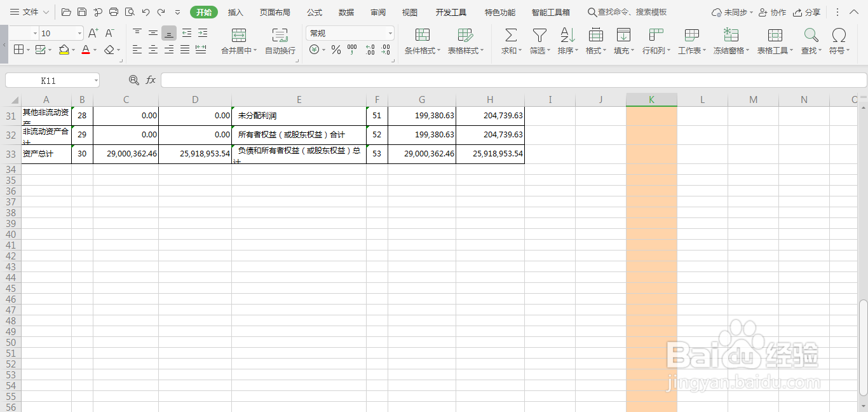This screenshot has width=868, height=412.
Task: Open 开发工具 tab
Action: (x=451, y=12)
